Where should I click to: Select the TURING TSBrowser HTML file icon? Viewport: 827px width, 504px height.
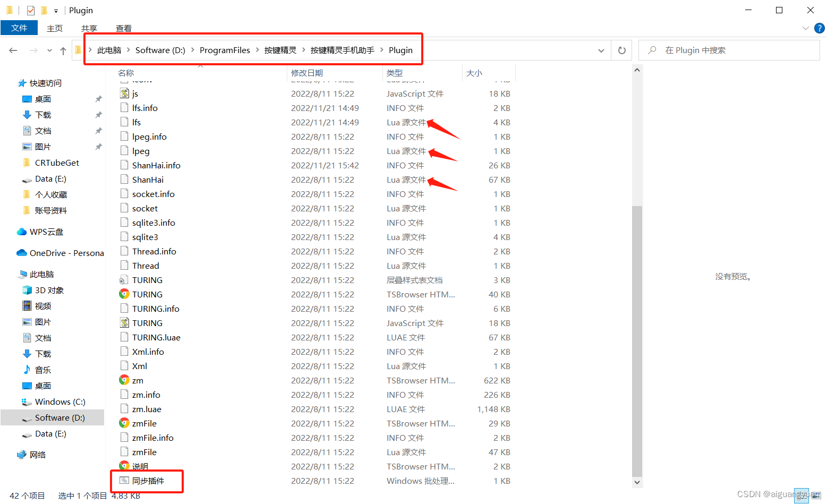(x=124, y=294)
